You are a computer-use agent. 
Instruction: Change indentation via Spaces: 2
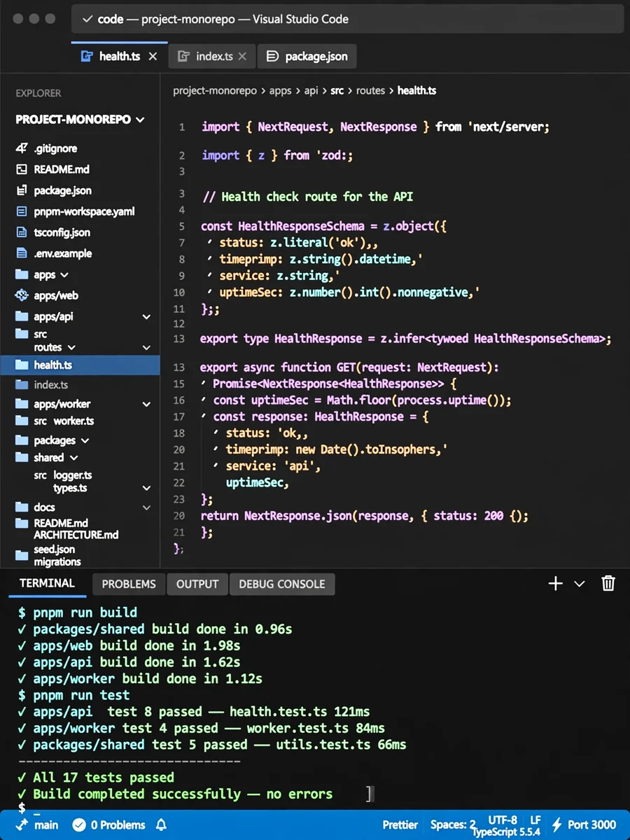[x=453, y=825]
